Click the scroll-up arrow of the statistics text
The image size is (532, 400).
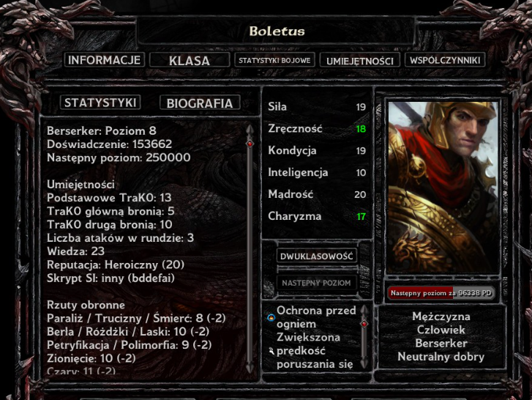(250, 130)
